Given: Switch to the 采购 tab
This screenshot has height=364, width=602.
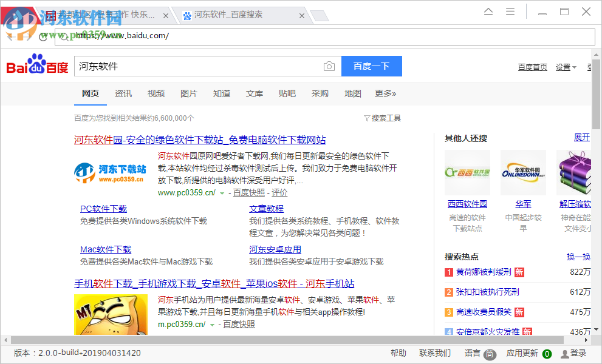Looking at the screenshot, I should (320, 93).
